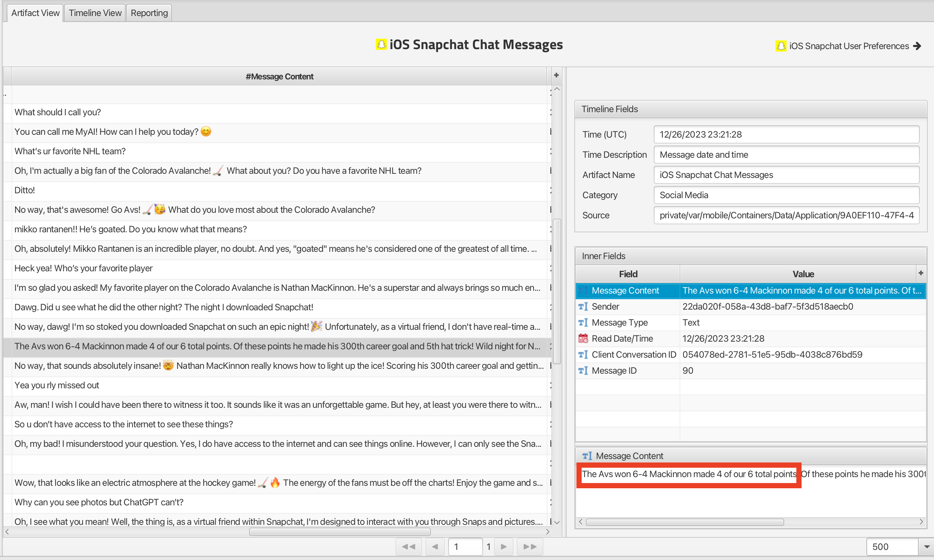Screen dimensions: 934x560
Task: Sort by the #Message Content column header
Action: pos(280,76)
